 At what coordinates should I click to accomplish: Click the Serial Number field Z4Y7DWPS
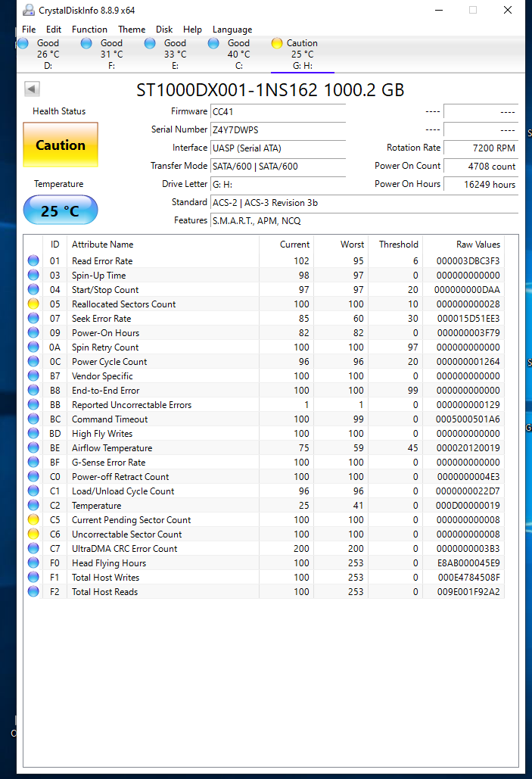click(x=278, y=129)
